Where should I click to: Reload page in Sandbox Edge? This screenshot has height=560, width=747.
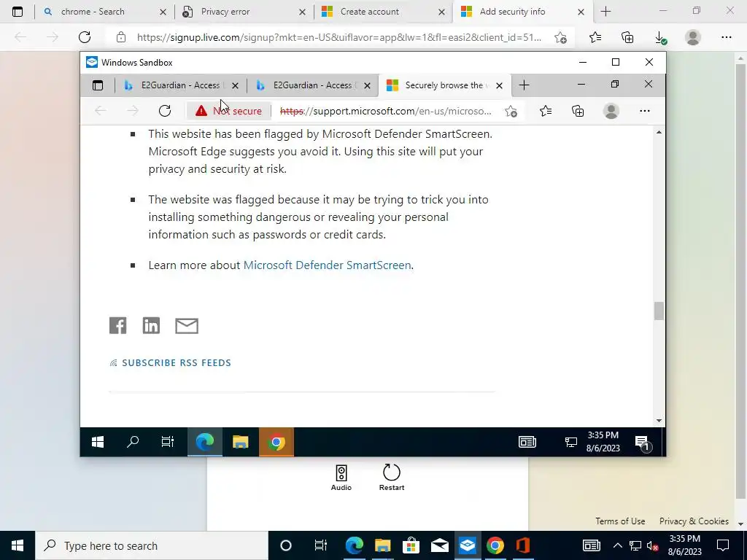click(x=165, y=111)
